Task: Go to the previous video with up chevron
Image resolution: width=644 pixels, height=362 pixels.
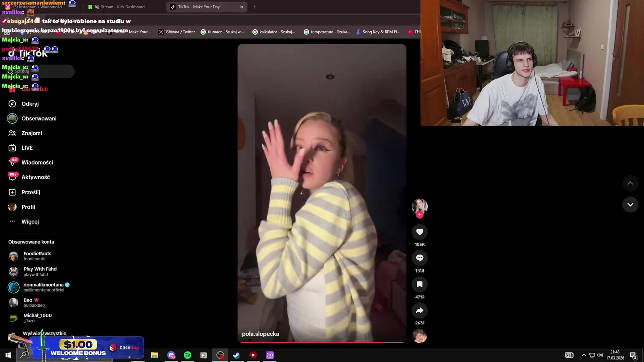Action: (630, 183)
